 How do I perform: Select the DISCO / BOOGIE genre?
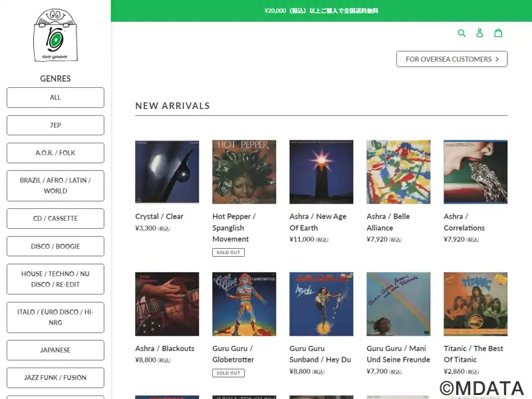click(x=55, y=246)
